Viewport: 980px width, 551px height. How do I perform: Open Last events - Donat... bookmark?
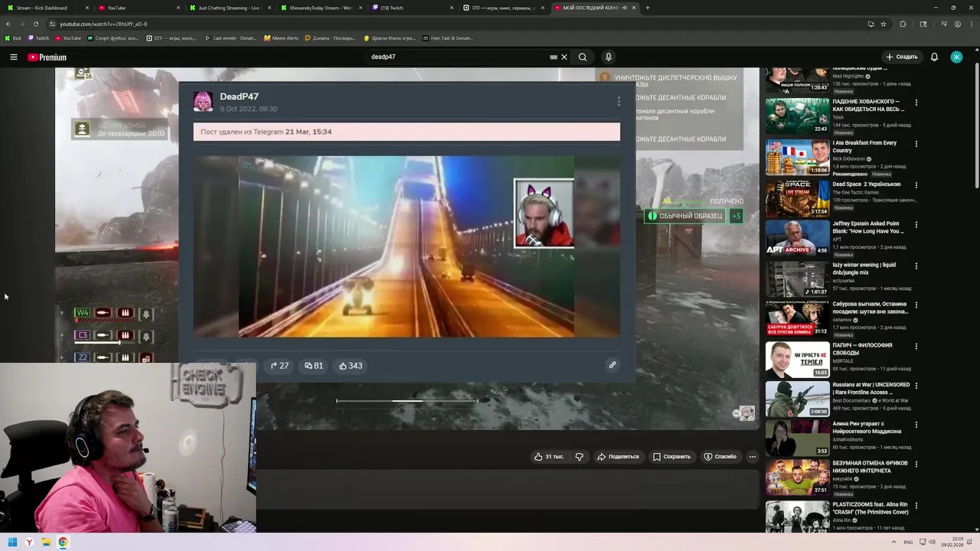(230, 37)
